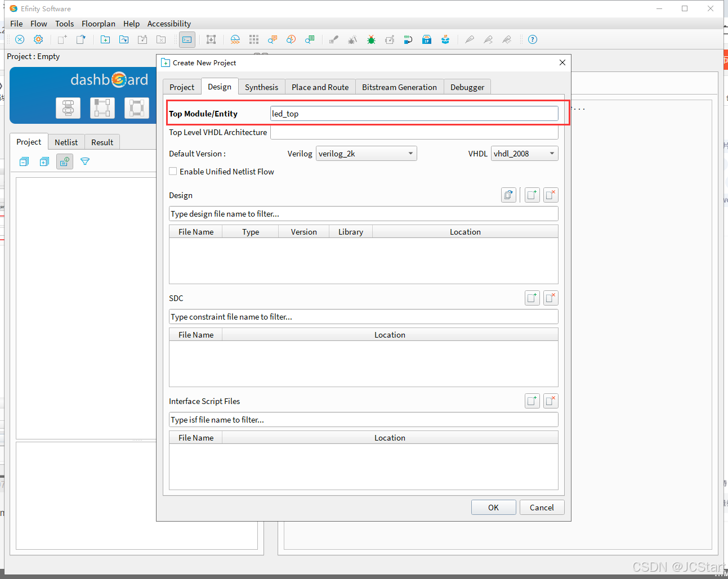The height and width of the screenshot is (579, 728).
Task: Click the open project folder icon with arrow
Action: point(124,39)
